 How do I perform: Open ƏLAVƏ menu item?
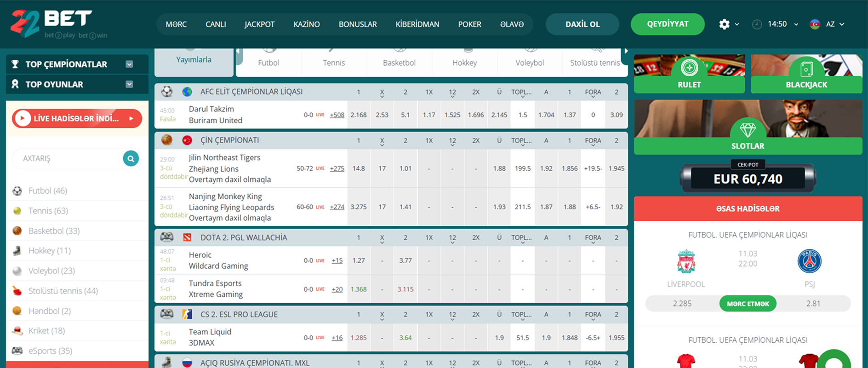[x=512, y=24]
